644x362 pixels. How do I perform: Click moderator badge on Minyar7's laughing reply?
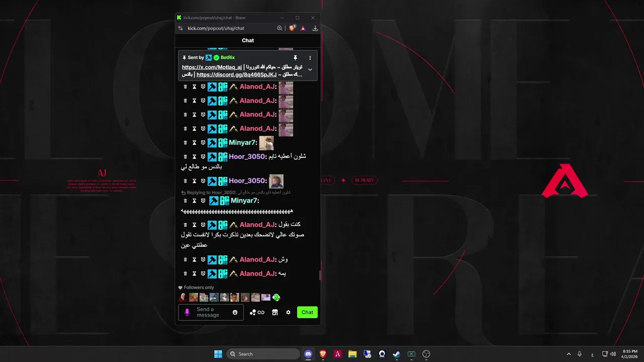[213, 201]
